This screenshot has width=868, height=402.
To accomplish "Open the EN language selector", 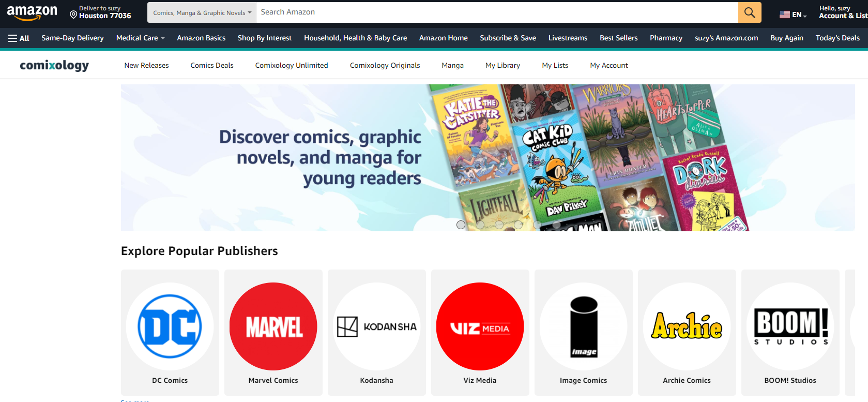I will [x=793, y=14].
